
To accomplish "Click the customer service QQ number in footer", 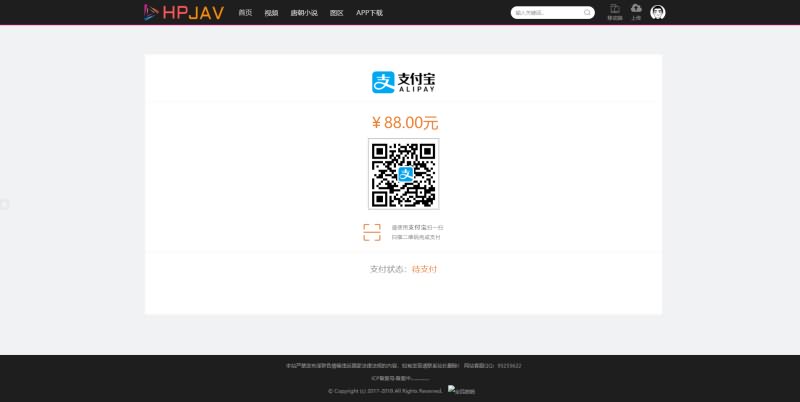I will pos(509,366).
